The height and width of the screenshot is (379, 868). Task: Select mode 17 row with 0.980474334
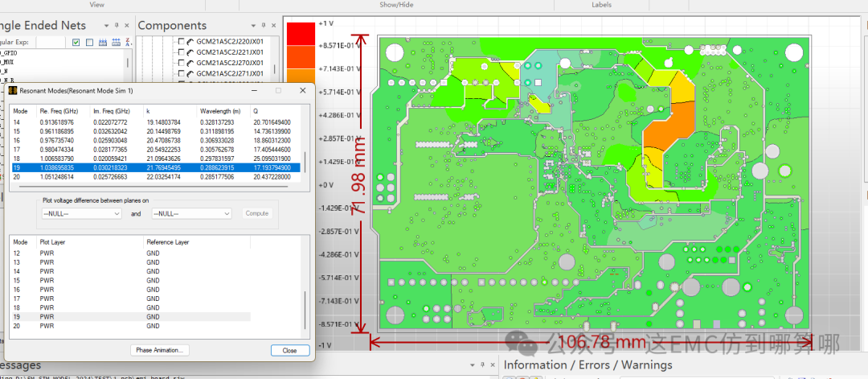click(158, 149)
